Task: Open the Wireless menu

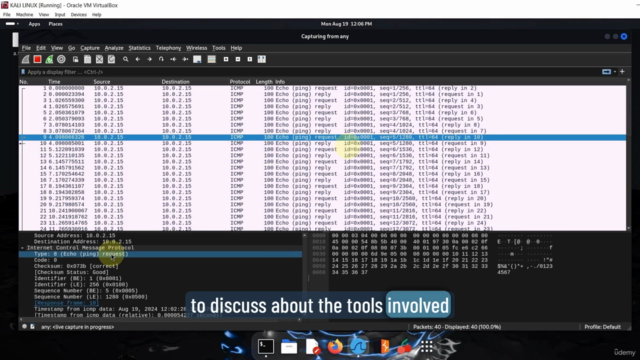Action: coord(196,48)
